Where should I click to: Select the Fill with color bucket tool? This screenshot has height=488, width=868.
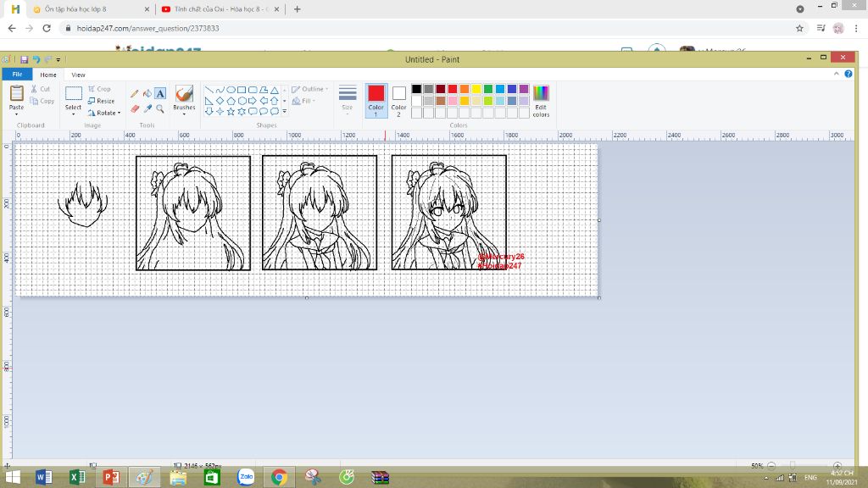(147, 93)
